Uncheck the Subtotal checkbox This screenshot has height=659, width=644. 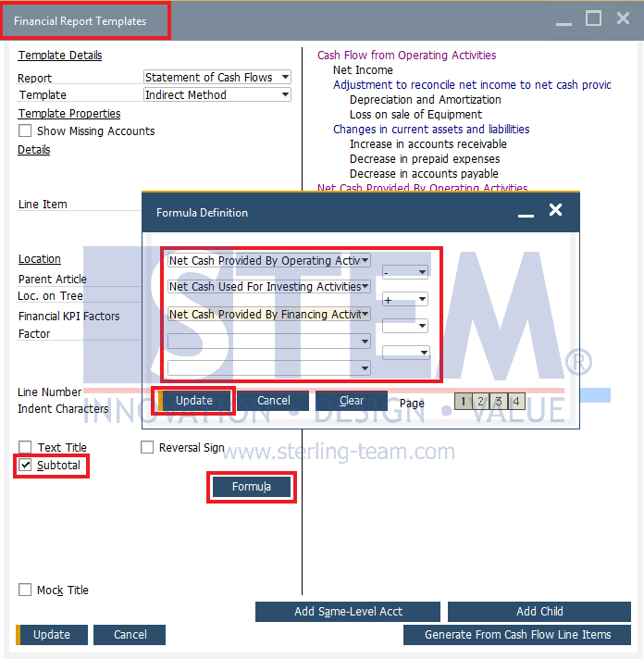25,465
